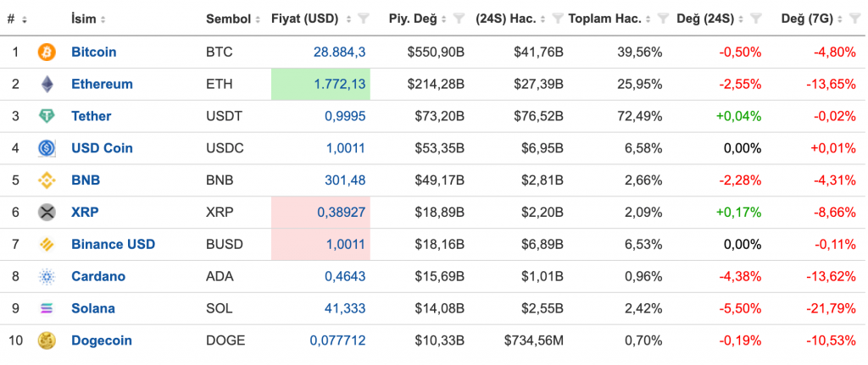
Task: Sort by İsim column arrows
Action: (103, 19)
